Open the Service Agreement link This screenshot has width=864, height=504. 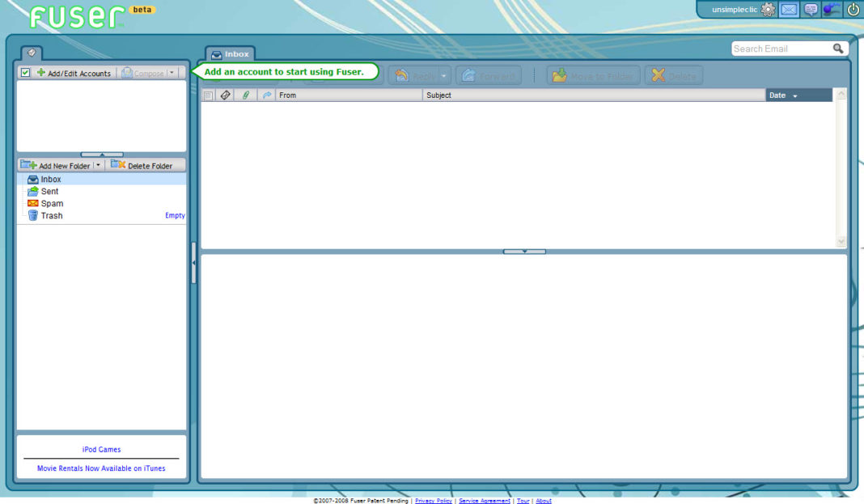click(485, 501)
